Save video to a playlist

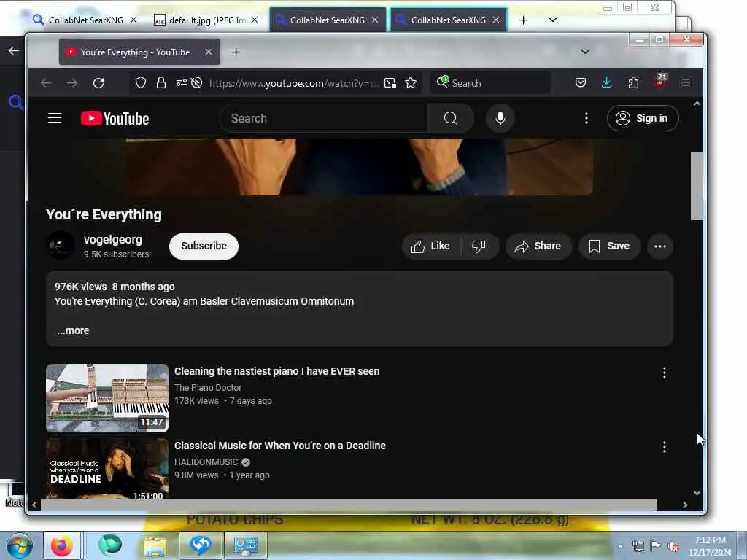609,246
